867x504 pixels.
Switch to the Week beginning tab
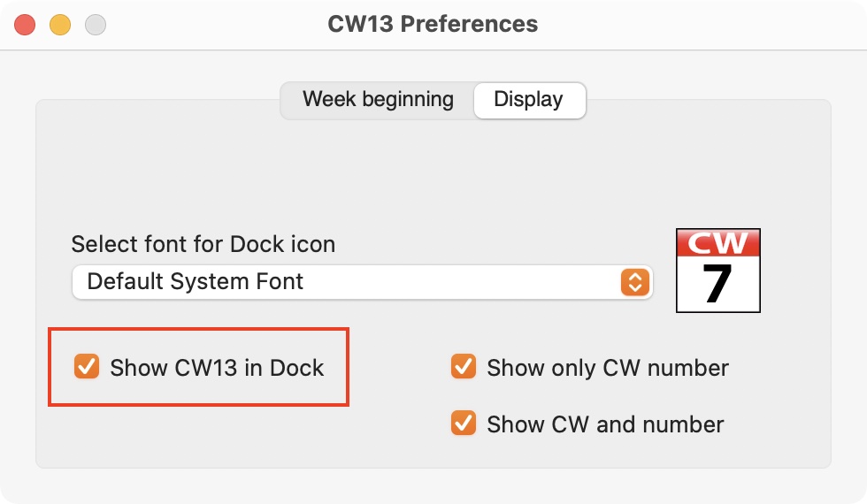pyautogui.click(x=378, y=100)
